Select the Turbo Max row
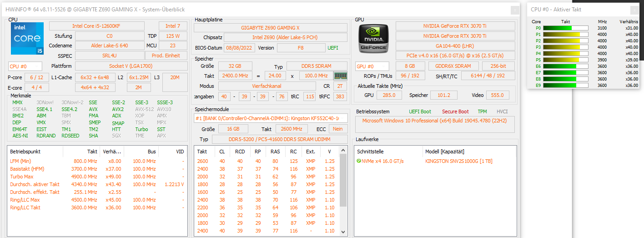 tap(97, 177)
